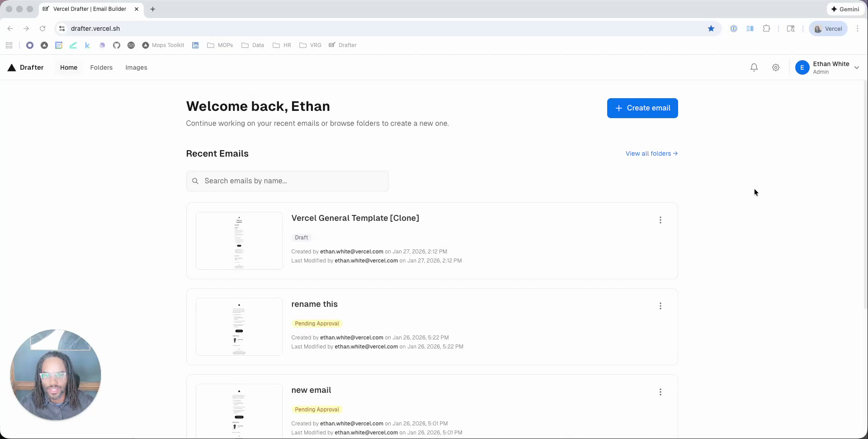Open the VRG bookmarks folder
Viewport: 868px width, 439px height.
point(311,45)
